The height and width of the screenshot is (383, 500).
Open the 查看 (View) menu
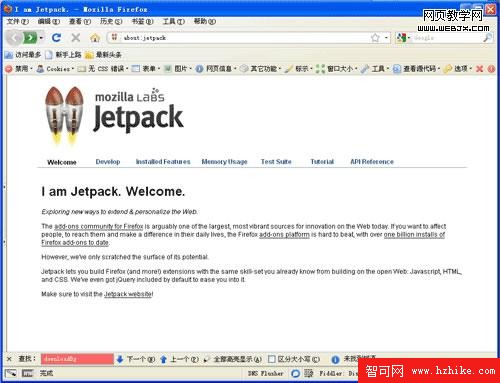point(80,21)
